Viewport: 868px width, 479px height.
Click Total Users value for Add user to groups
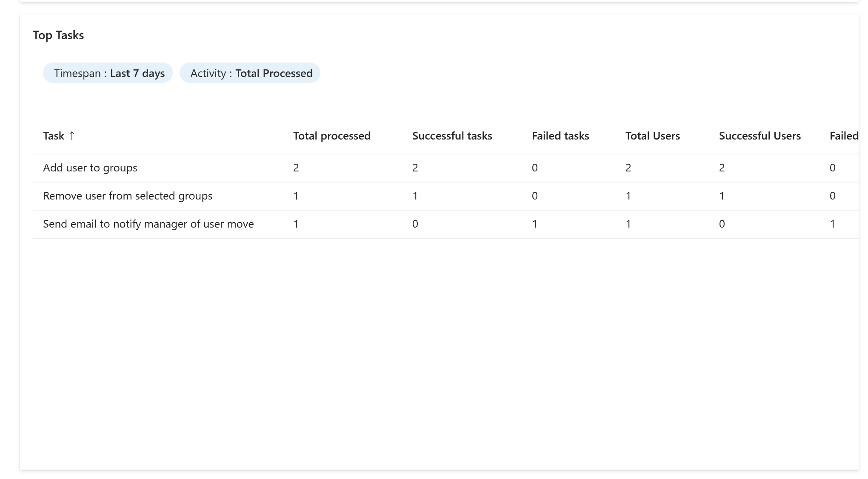[x=628, y=168]
